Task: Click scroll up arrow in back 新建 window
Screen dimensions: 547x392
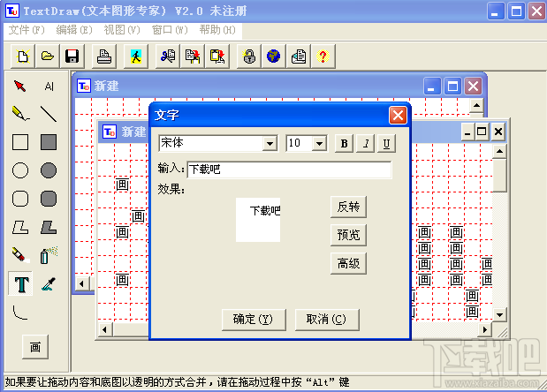Action: pyautogui.click(x=476, y=105)
